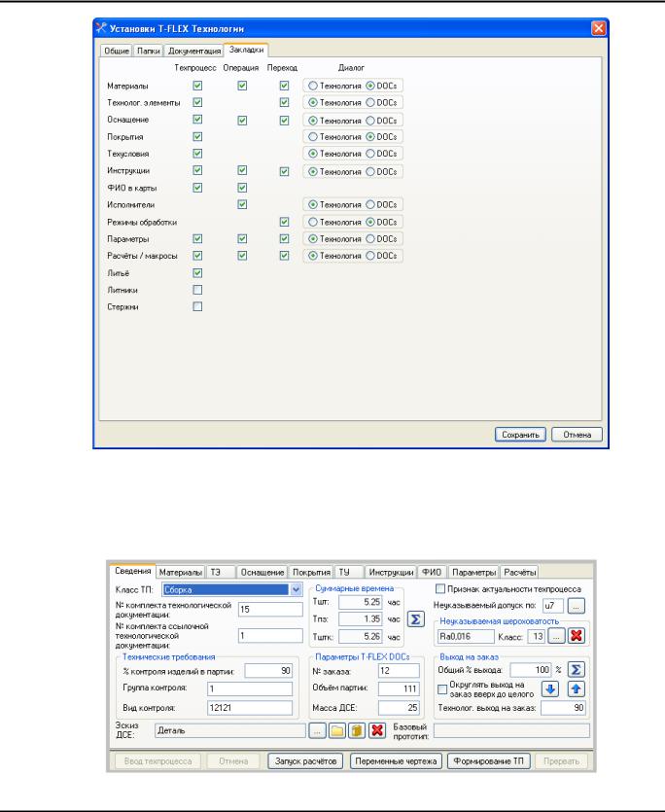Click the Тшт field showing 5.25
The width and height of the screenshot is (665, 812).
coord(361,602)
